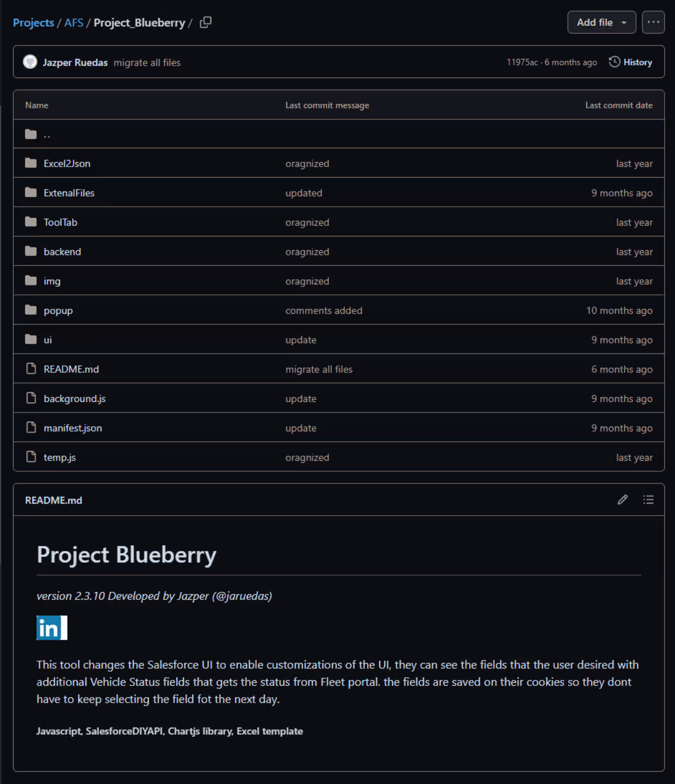The width and height of the screenshot is (675, 784).
Task: Go up using the parent directory row
Action: 47,134
